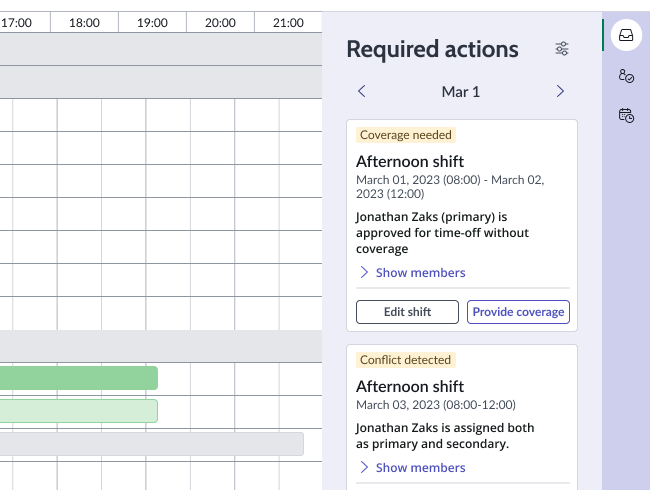
Task: Select the Coverage needed tag
Action: [405, 135]
